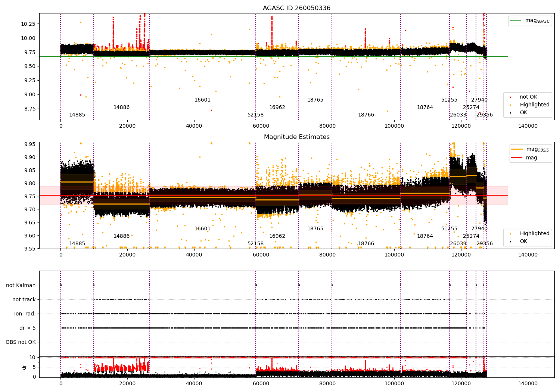Image resolution: width=560 pixels, height=392 pixels.
Task: Click obsid label 16962 in Magnitude Estimates plot
Action: [277, 236]
